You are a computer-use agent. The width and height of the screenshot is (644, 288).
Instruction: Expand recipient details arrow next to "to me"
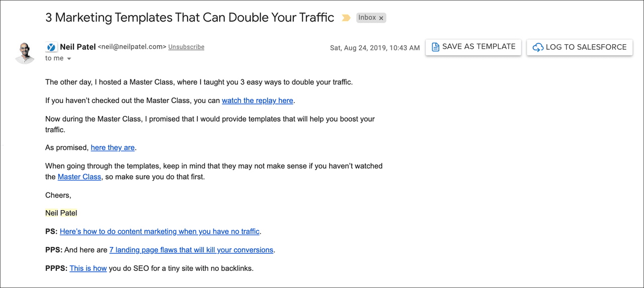pos(69,59)
